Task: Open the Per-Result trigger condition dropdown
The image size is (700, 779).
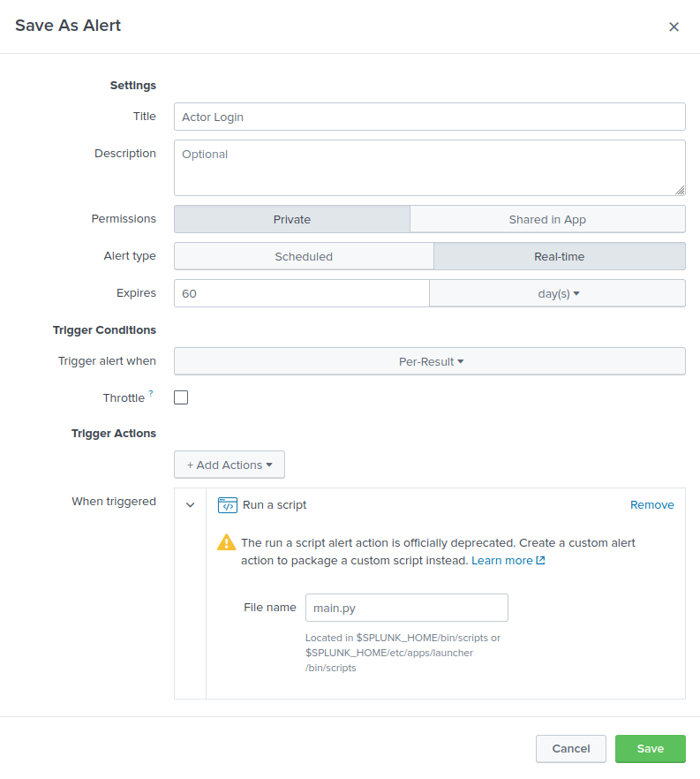Action: pos(429,360)
